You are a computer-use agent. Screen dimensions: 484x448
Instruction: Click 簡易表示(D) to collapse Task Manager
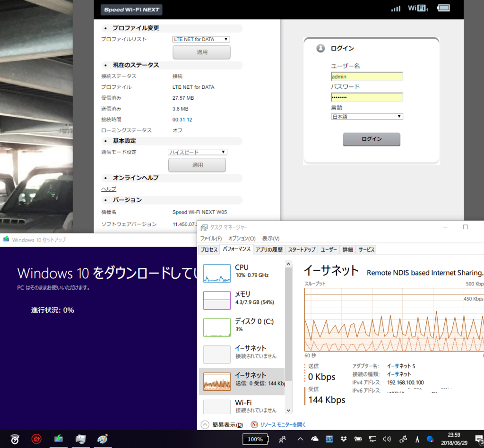(x=222, y=425)
